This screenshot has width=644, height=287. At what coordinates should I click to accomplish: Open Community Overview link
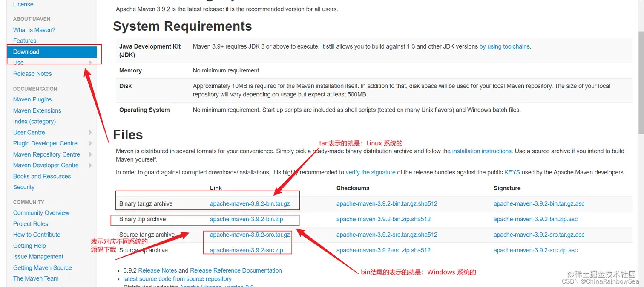(x=41, y=213)
